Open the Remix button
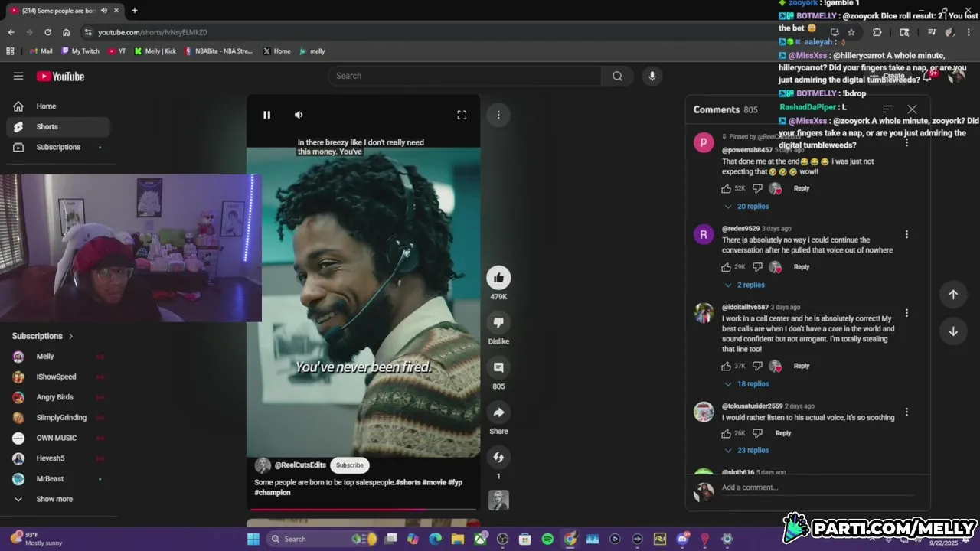This screenshot has height=551, width=980. (498, 457)
